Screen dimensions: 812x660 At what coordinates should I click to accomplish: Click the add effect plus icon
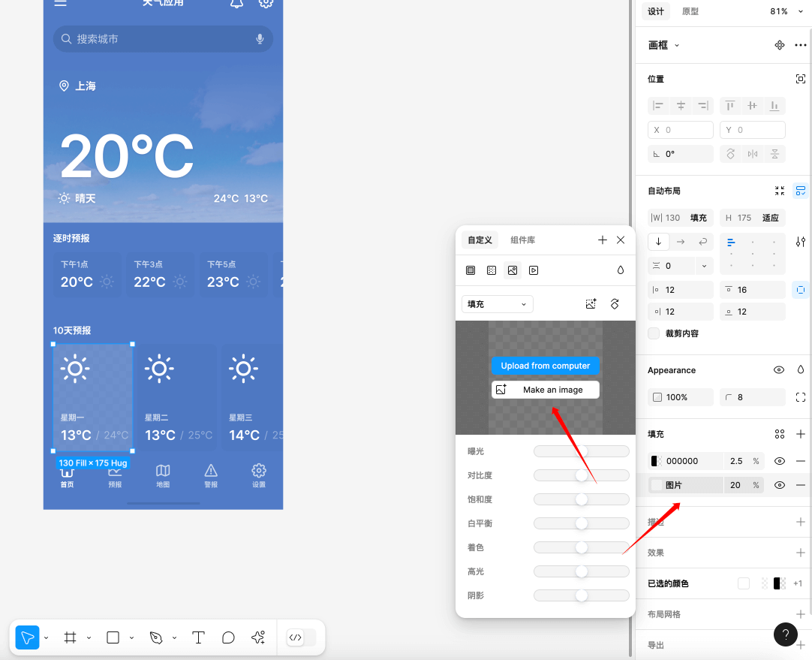point(800,553)
